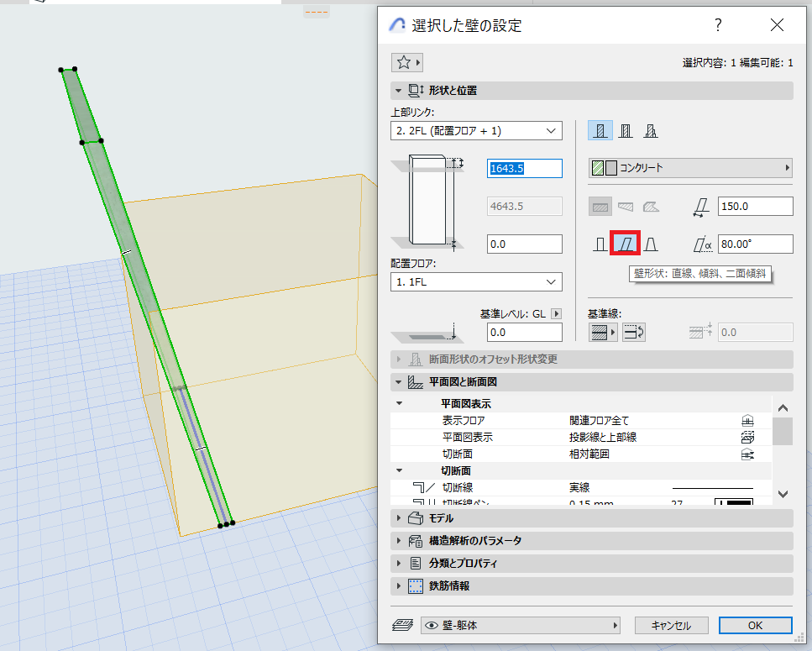
Task: Expand the 分類とプロパティ panel
Action: 398,564
